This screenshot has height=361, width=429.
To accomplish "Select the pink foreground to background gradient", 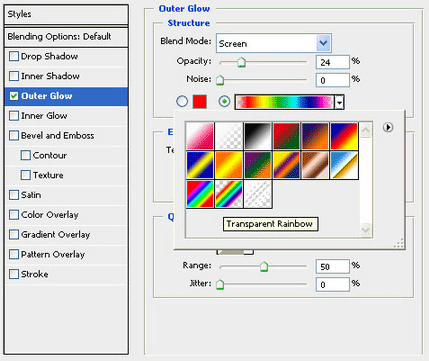I will (x=200, y=136).
